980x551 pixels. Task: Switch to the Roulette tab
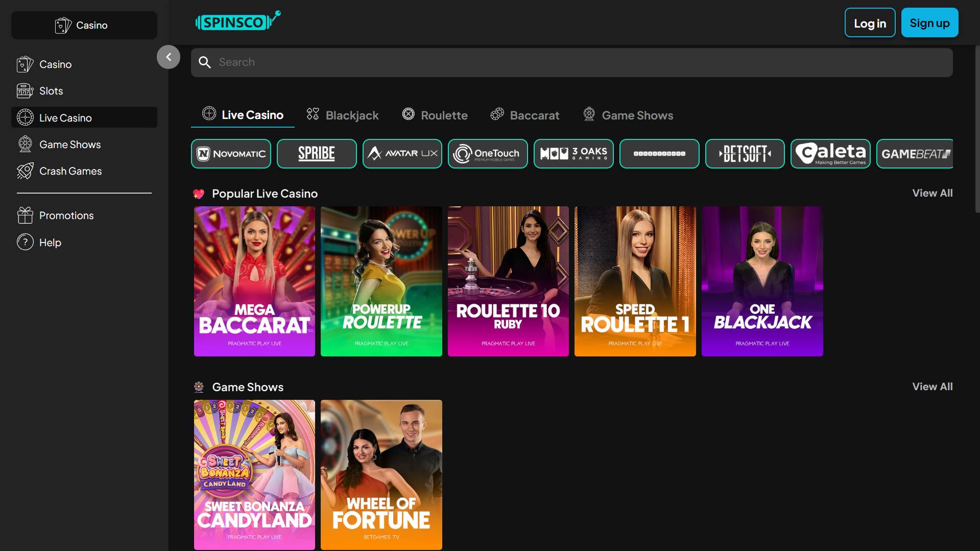pos(435,115)
